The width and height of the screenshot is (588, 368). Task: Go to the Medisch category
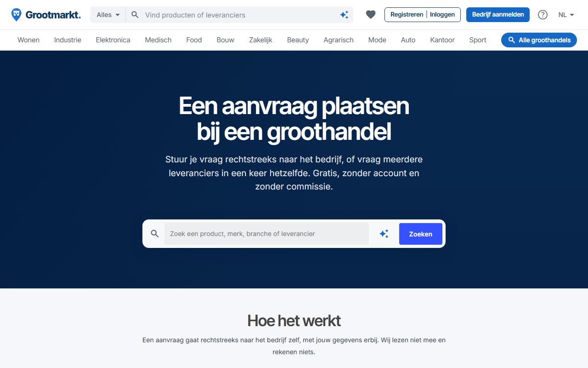(158, 40)
